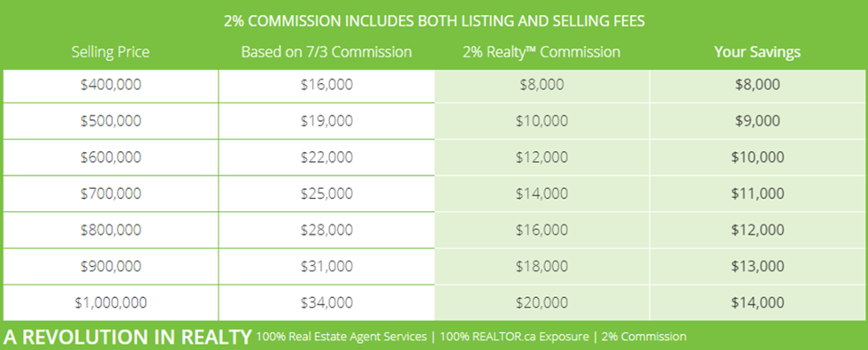Viewport: 868px width, 350px height.
Task: Select the $20,000 2% Realty commission cell
Action: 542,303
